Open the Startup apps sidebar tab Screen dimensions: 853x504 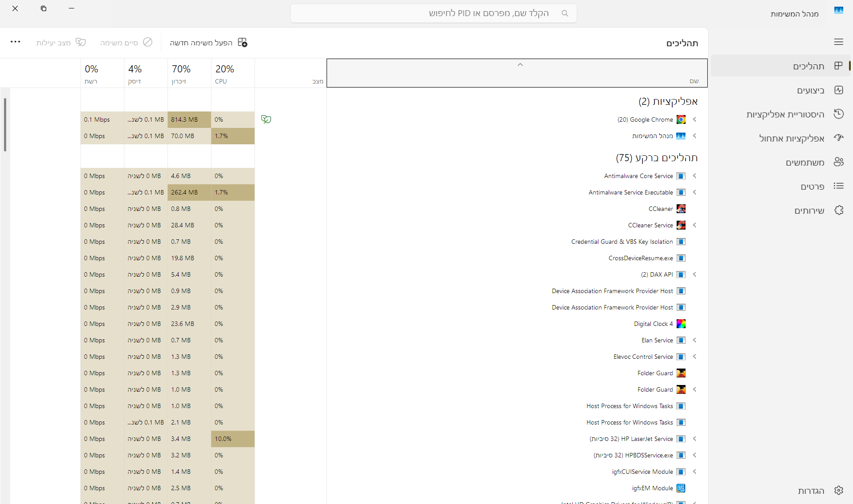click(791, 138)
